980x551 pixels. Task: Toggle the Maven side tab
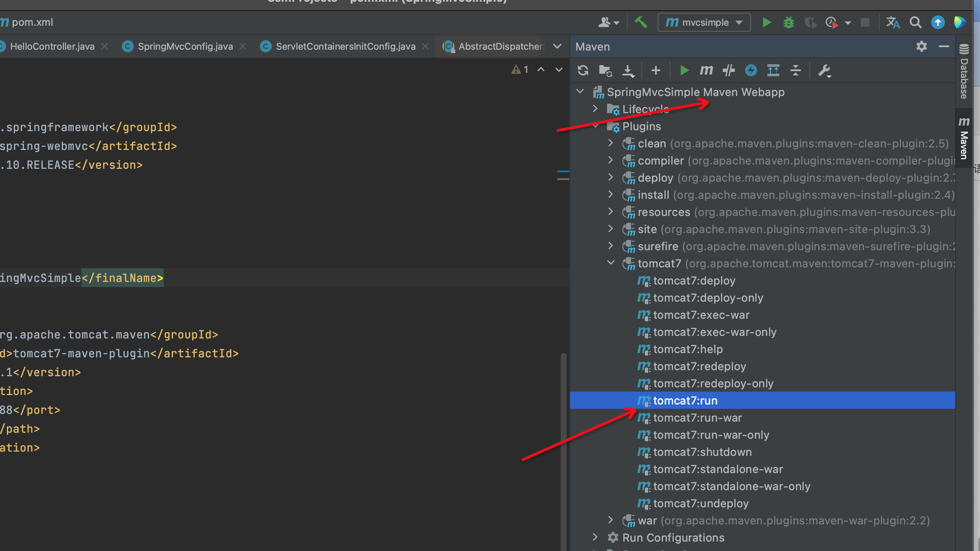964,138
